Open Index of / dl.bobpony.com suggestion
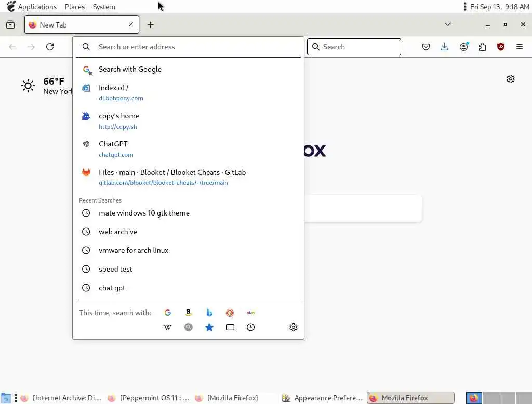 pos(188,92)
